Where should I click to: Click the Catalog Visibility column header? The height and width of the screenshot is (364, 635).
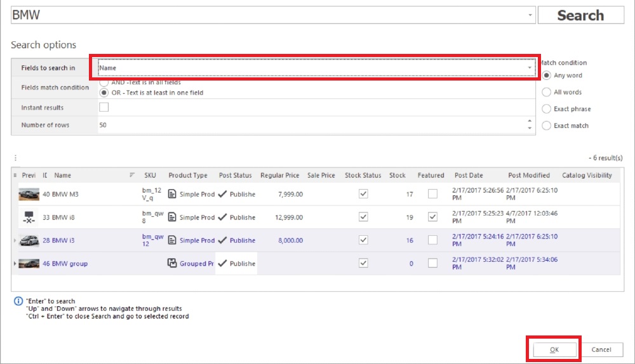587,175
